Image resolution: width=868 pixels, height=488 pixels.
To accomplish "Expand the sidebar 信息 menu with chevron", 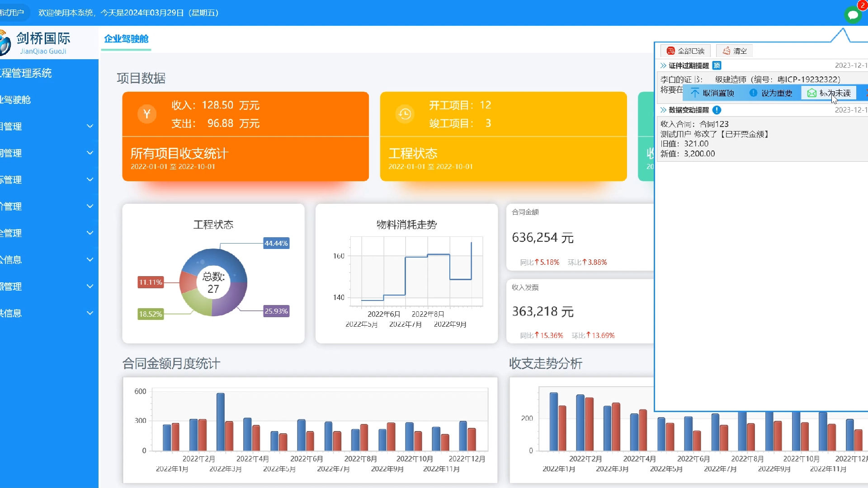I will pyautogui.click(x=90, y=259).
